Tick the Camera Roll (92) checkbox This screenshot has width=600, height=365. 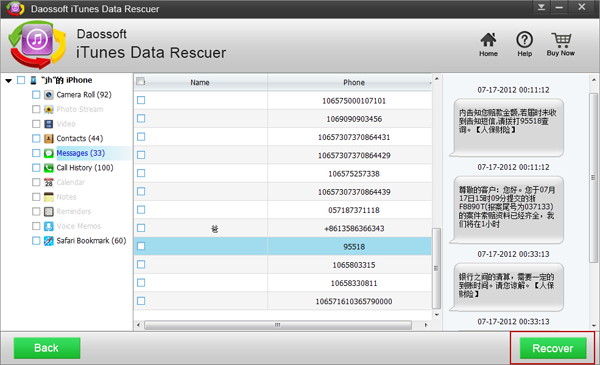coord(36,95)
